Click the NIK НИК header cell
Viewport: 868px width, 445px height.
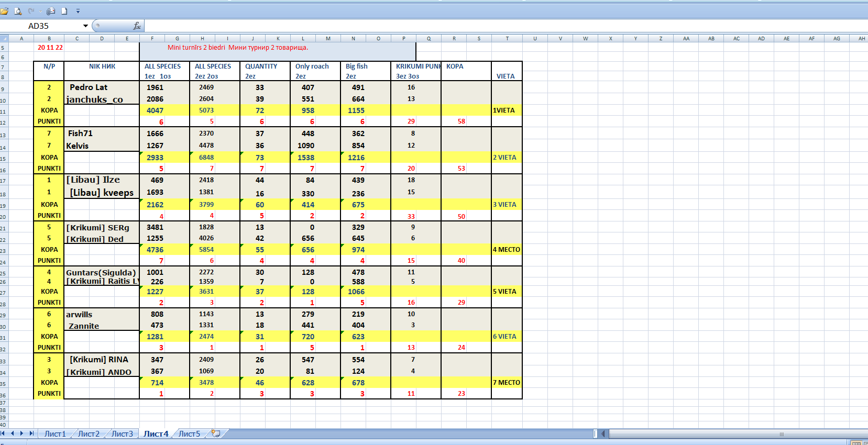102,66
